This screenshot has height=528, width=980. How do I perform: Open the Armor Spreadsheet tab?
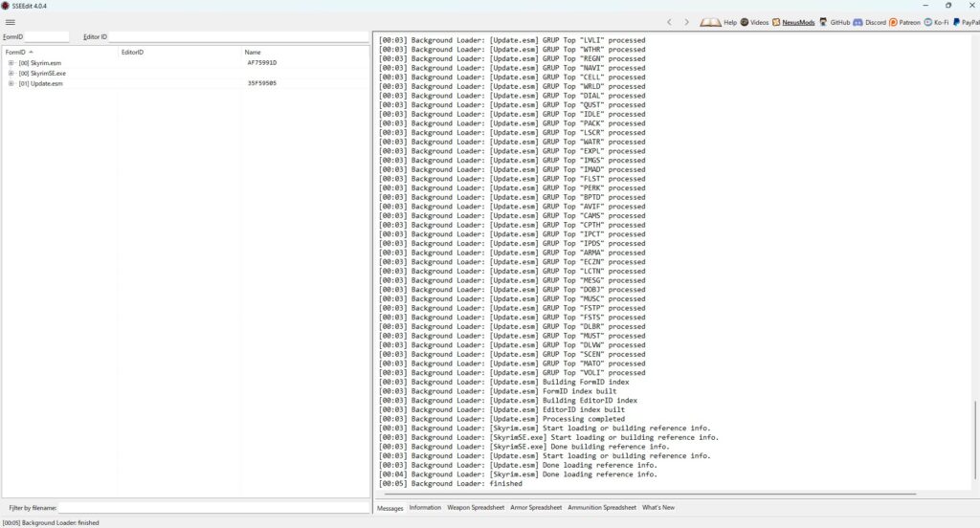tap(536, 508)
